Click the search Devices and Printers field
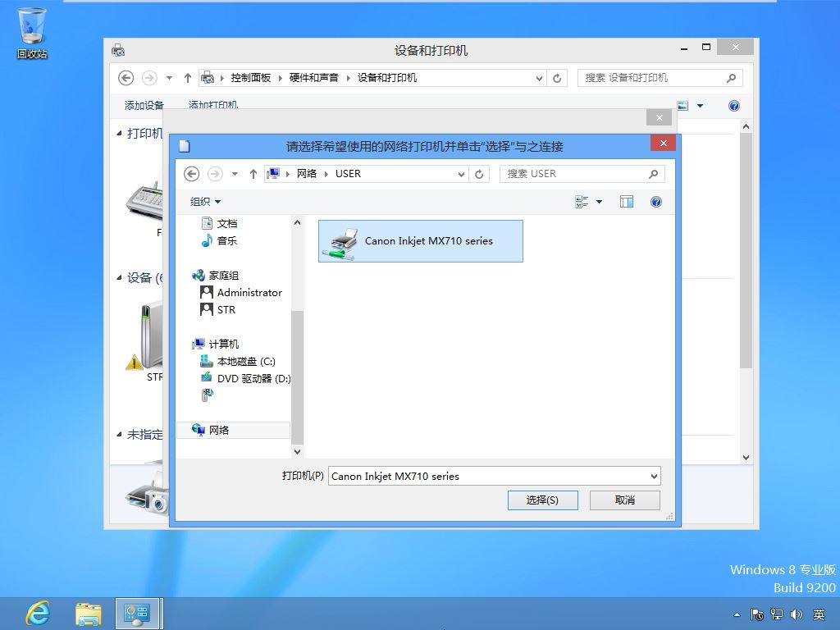This screenshot has width=840, height=630. point(651,78)
